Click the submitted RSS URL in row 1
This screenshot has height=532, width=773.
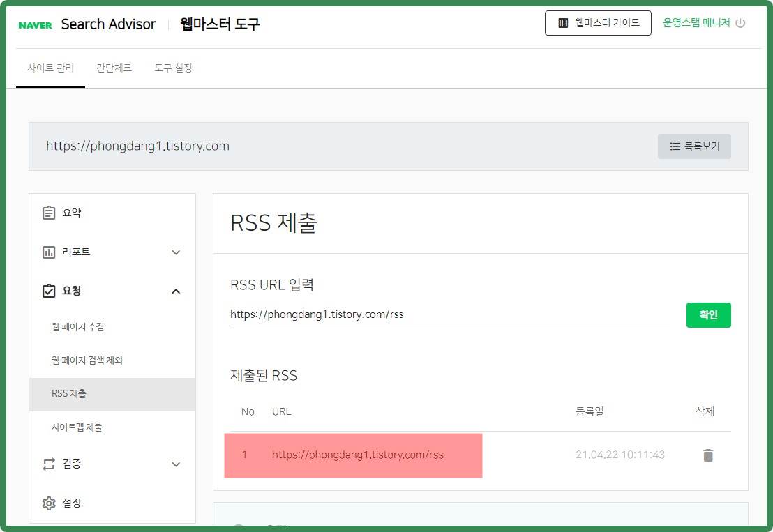coord(357,455)
